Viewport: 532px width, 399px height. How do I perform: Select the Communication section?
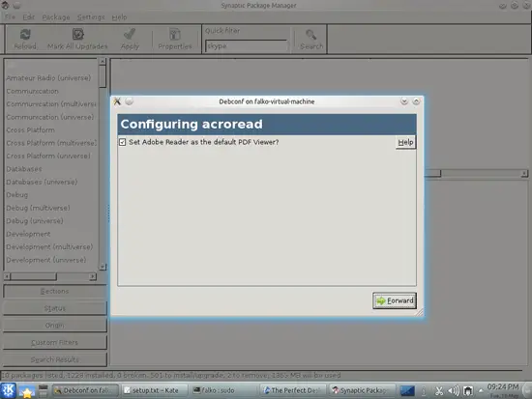point(32,91)
